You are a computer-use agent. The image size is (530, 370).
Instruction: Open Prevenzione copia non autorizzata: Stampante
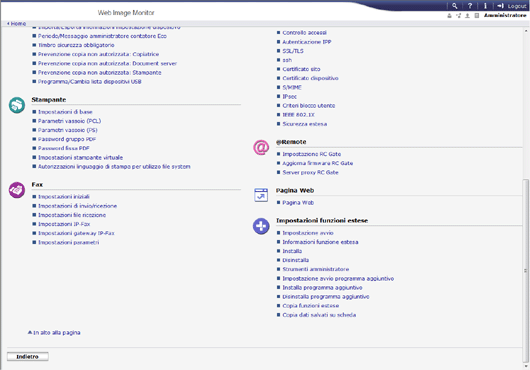pos(100,72)
